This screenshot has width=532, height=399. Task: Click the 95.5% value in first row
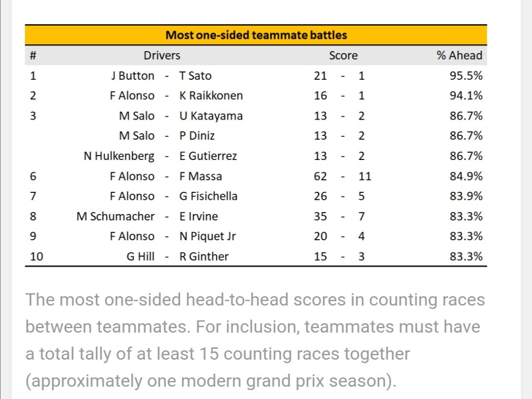[x=466, y=76]
